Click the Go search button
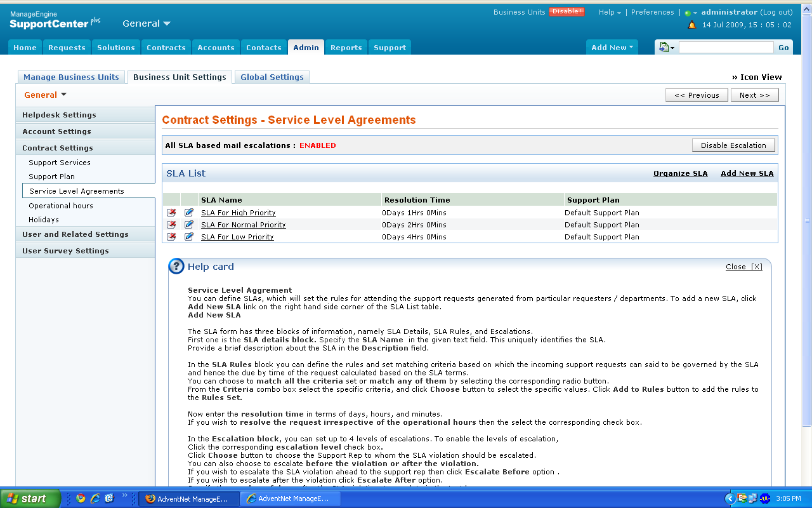This screenshot has width=812, height=508. (784, 48)
